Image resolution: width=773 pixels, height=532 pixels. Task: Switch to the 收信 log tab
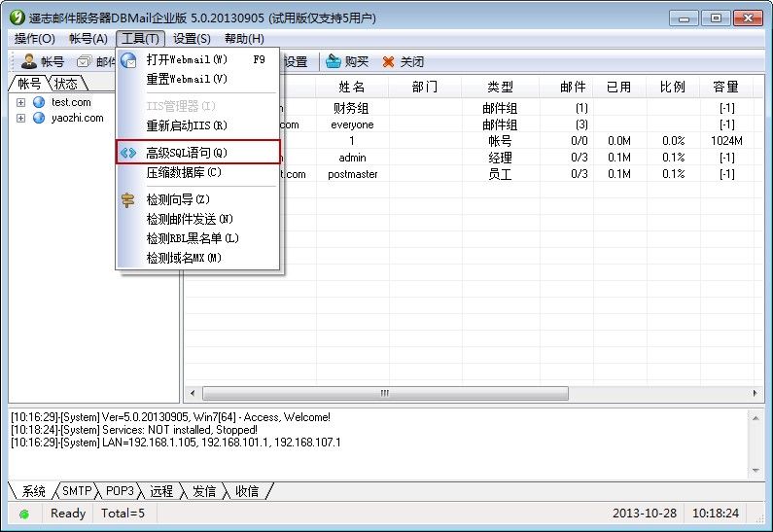click(247, 491)
